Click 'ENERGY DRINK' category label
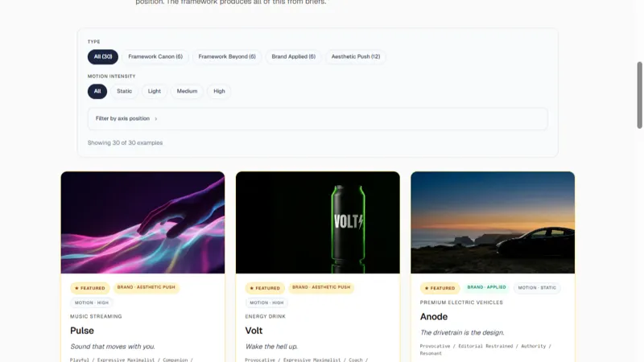644x362 pixels. click(x=266, y=316)
